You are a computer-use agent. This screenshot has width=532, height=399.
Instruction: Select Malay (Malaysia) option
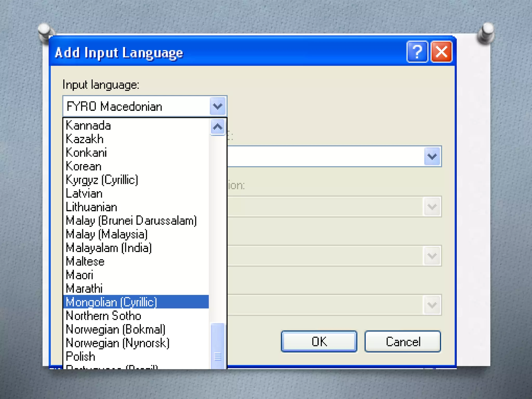(x=107, y=234)
